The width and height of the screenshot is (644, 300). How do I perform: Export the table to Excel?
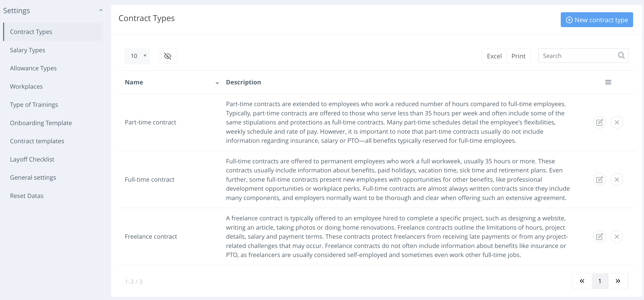click(494, 56)
